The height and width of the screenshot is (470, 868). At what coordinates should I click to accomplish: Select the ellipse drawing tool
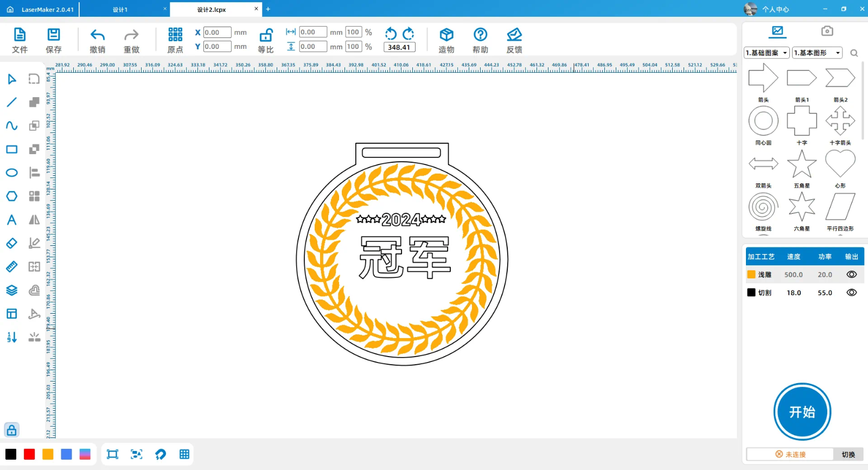[x=11, y=173]
